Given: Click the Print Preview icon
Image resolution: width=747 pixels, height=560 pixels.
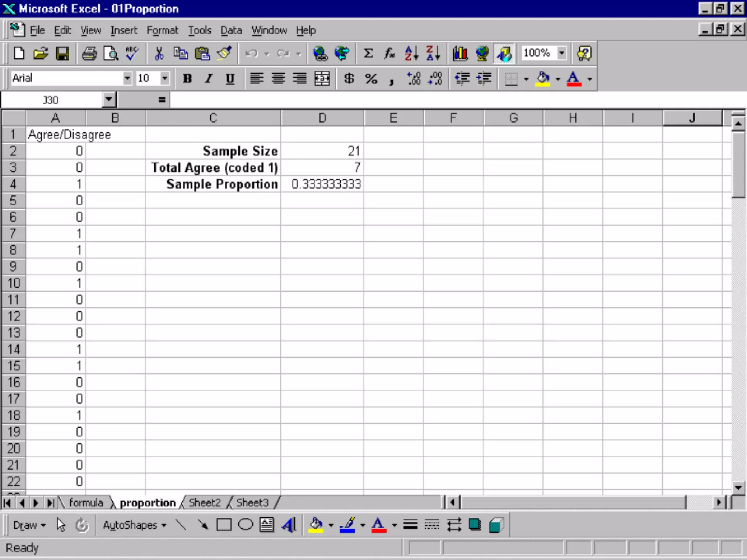Looking at the screenshot, I should tap(111, 54).
